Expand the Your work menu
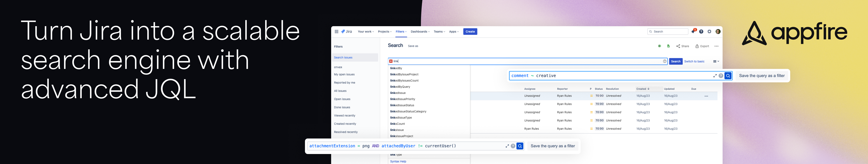The image size is (868, 164). tap(366, 32)
